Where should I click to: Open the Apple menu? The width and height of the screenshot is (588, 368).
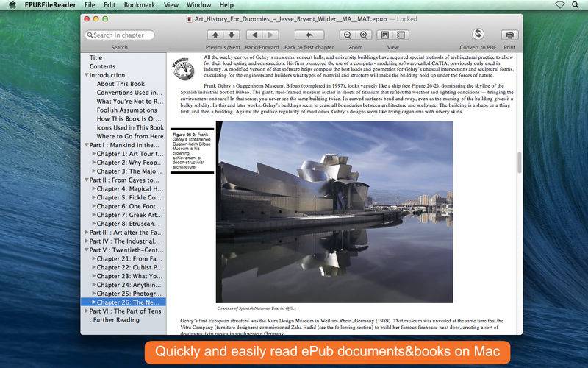12,5
